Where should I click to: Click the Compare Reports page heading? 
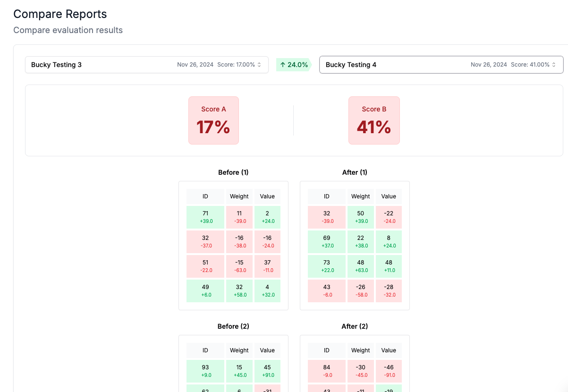(x=60, y=14)
